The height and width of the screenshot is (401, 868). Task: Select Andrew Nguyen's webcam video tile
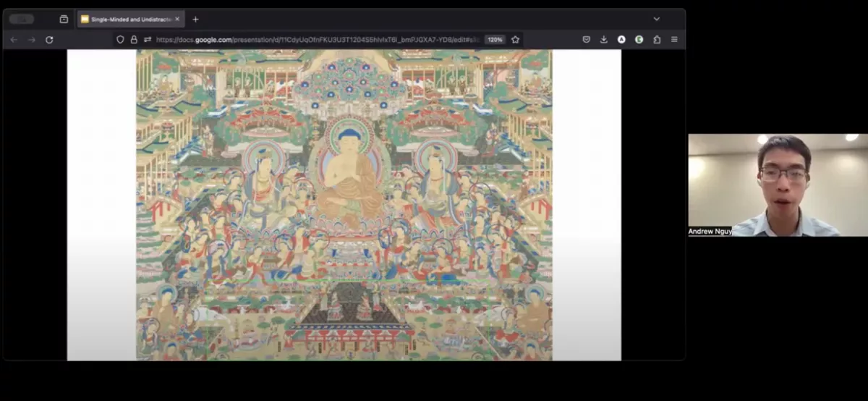pos(778,185)
